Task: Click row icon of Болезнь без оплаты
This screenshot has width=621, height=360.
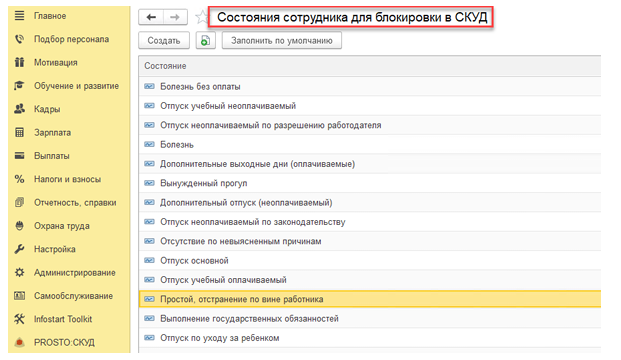Action: [149, 86]
